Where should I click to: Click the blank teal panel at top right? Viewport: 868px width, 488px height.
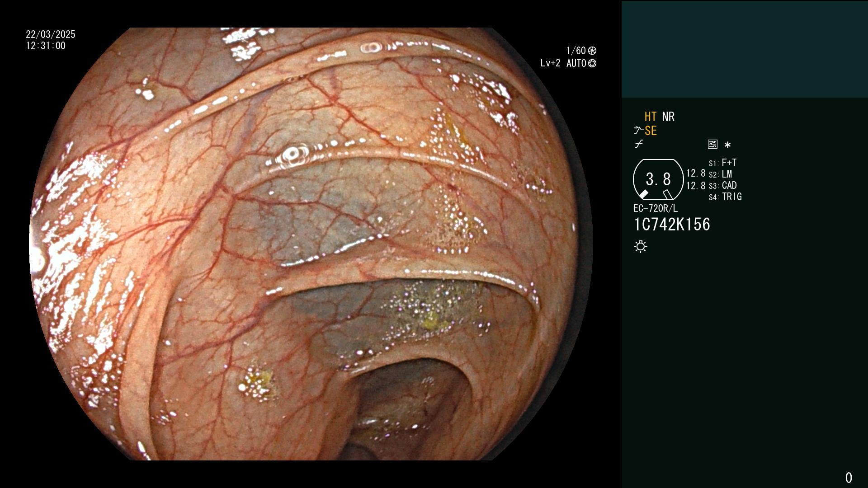(745, 49)
